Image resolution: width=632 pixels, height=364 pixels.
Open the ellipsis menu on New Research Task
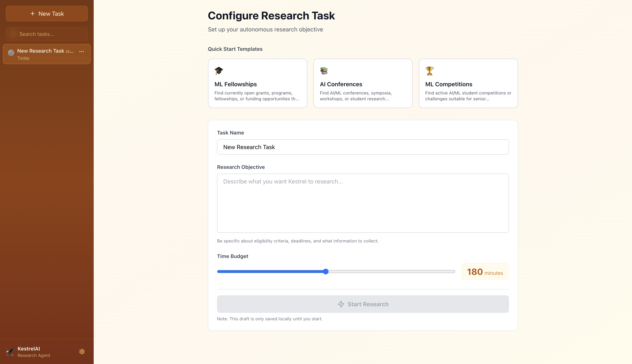(82, 52)
